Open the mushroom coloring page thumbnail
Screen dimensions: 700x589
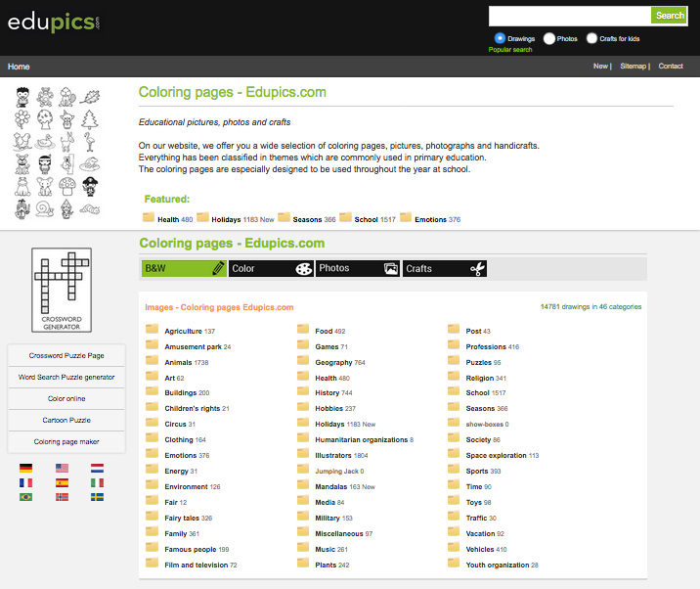pyautogui.click(x=67, y=186)
